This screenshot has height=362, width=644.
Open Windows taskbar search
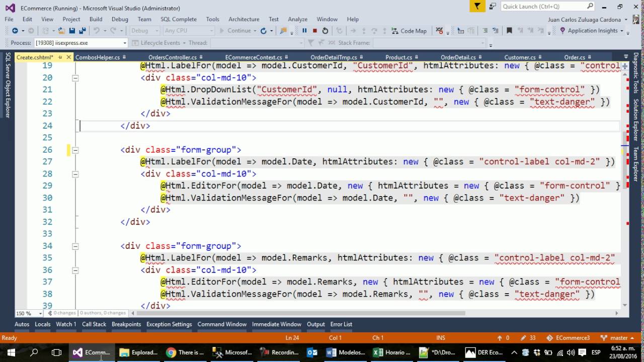pos(34,352)
